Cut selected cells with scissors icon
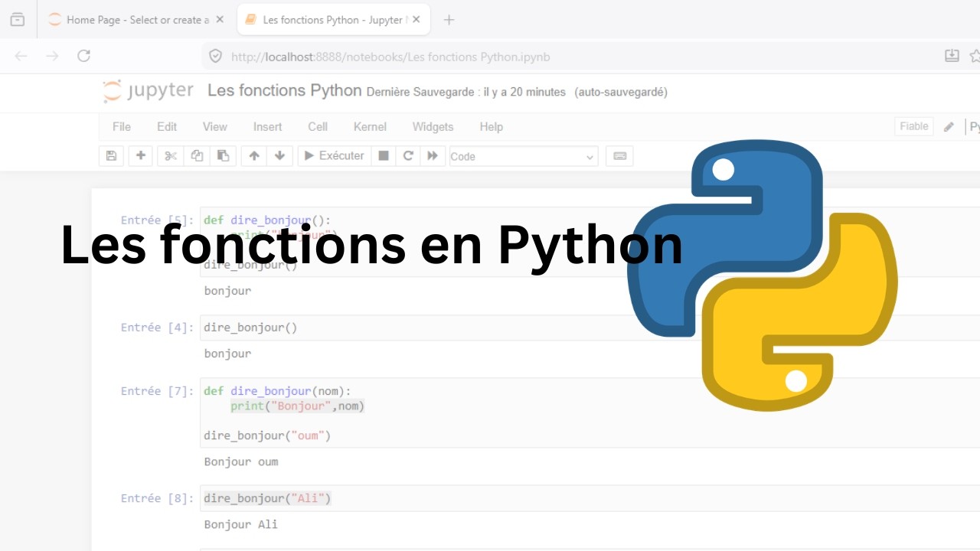980x551 pixels. [x=171, y=156]
